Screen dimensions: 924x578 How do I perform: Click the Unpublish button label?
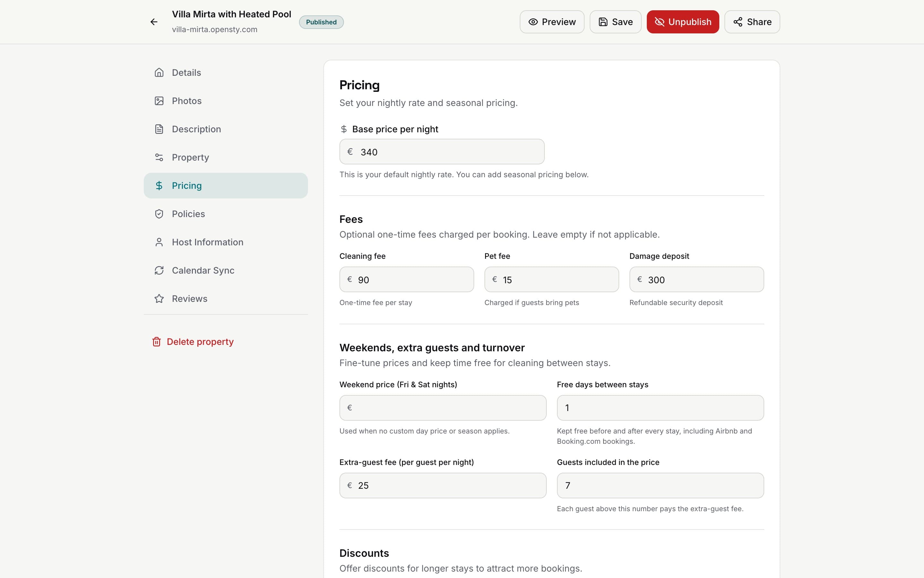coord(689,22)
